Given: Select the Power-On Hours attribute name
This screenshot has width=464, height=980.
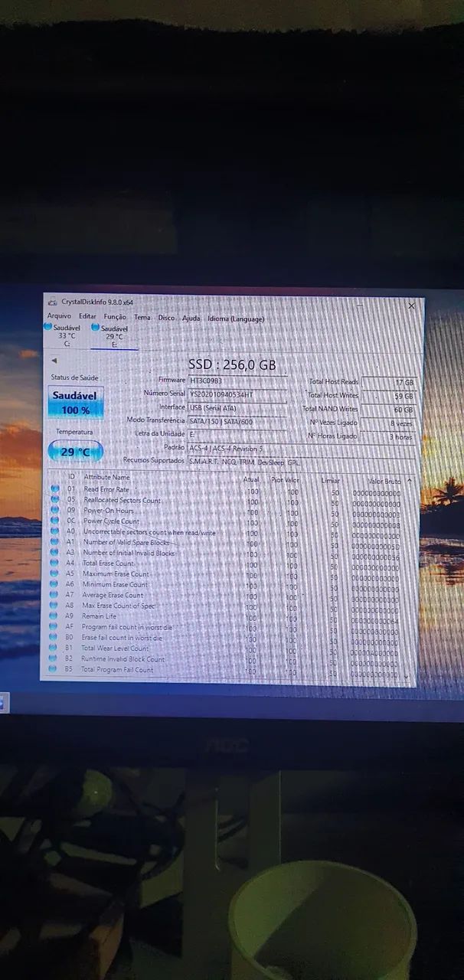Looking at the screenshot, I should (x=109, y=511).
